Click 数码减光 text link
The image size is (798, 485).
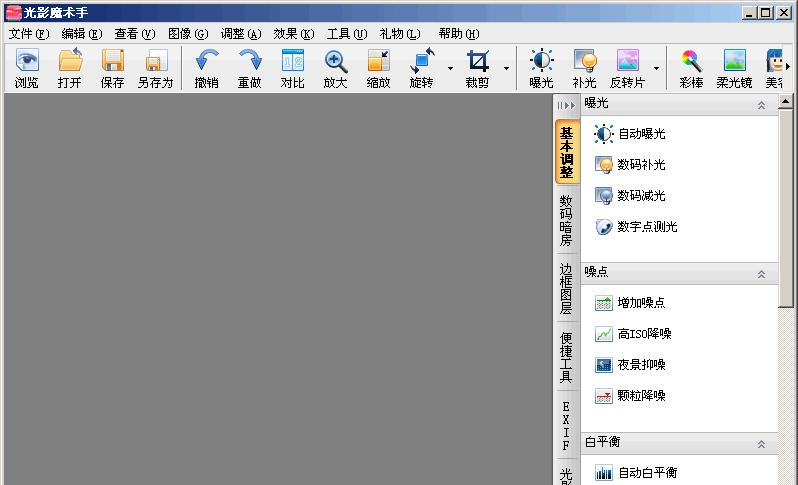tap(641, 196)
